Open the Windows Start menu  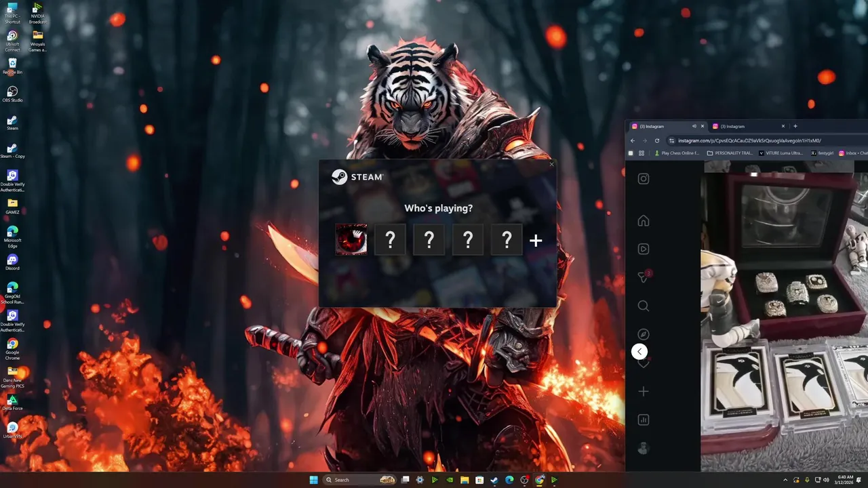[313, 480]
